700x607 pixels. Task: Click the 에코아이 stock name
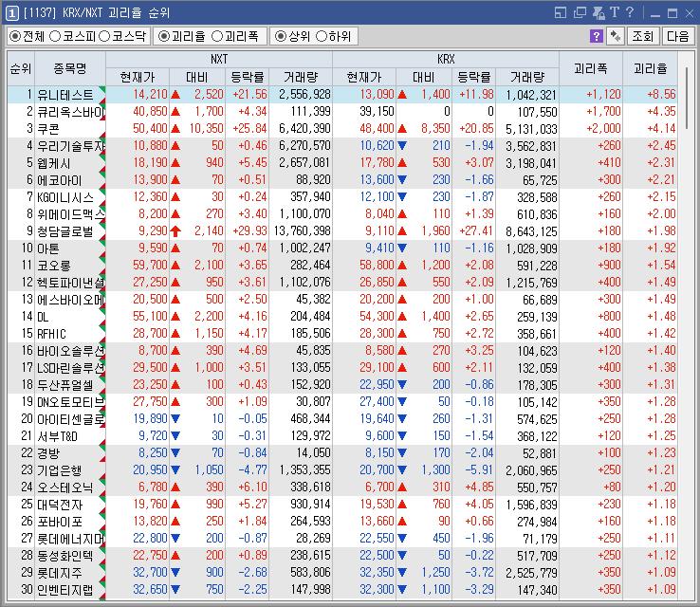pyautogui.click(x=60, y=180)
